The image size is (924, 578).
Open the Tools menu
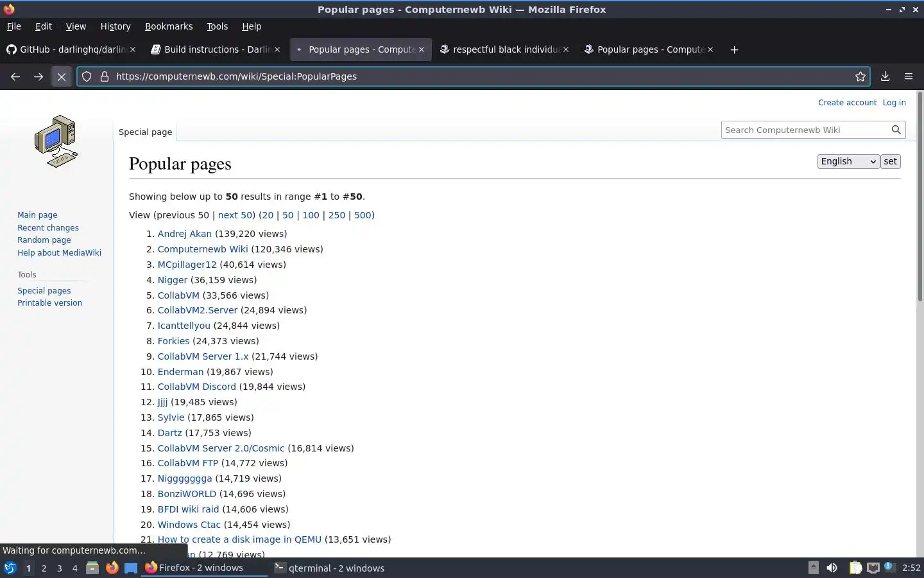[218, 26]
